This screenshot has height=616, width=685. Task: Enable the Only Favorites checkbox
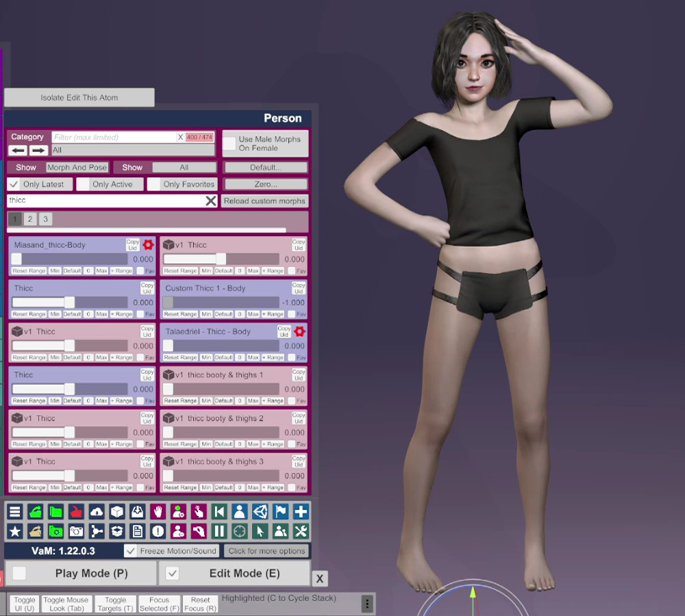pyautogui.click(x=153, y=184)
